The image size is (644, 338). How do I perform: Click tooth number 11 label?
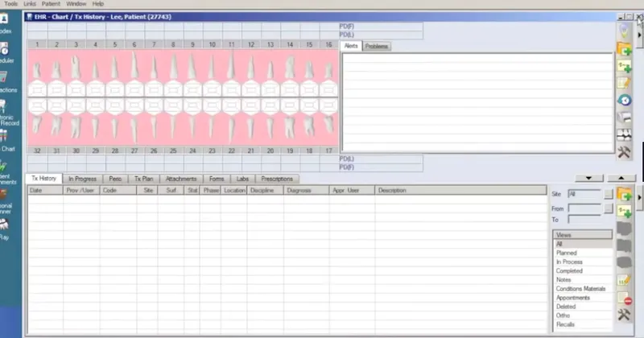(231, 44)
